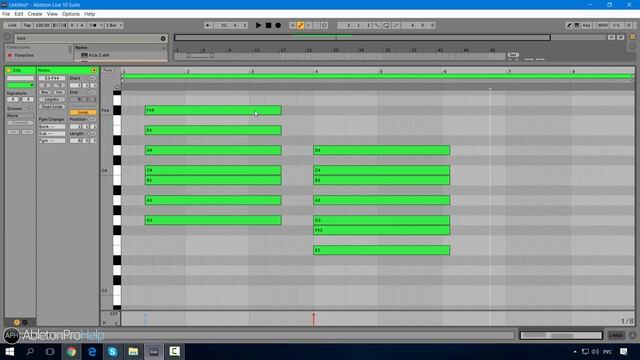
Task: Click the Hot-Swap Groove icon
Action: point(30,109)
